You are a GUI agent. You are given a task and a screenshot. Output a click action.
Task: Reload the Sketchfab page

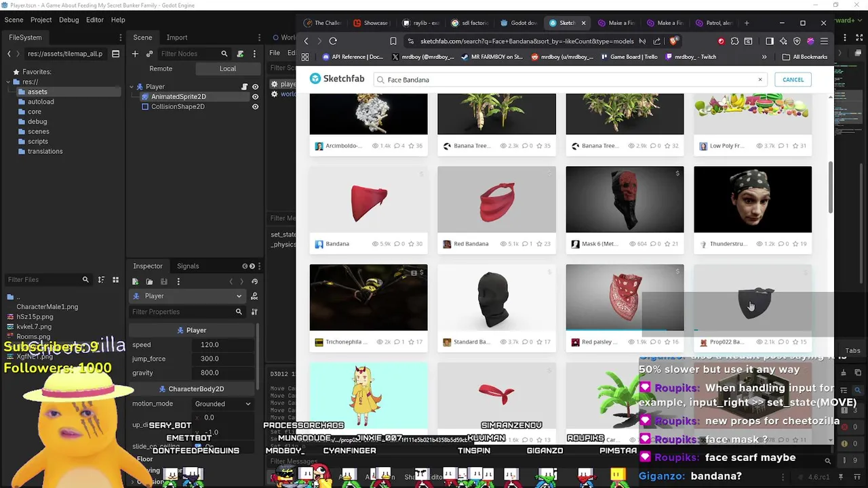[333, 41]
